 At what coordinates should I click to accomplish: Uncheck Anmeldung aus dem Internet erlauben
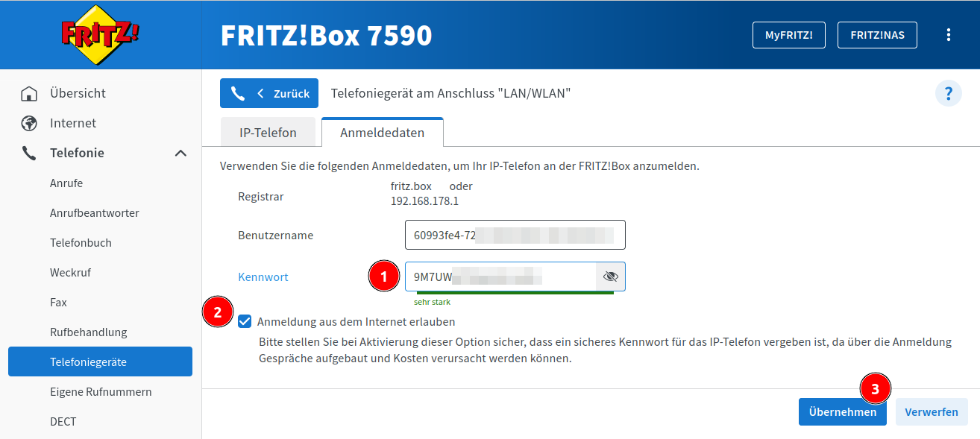click(x=245, y=322)
